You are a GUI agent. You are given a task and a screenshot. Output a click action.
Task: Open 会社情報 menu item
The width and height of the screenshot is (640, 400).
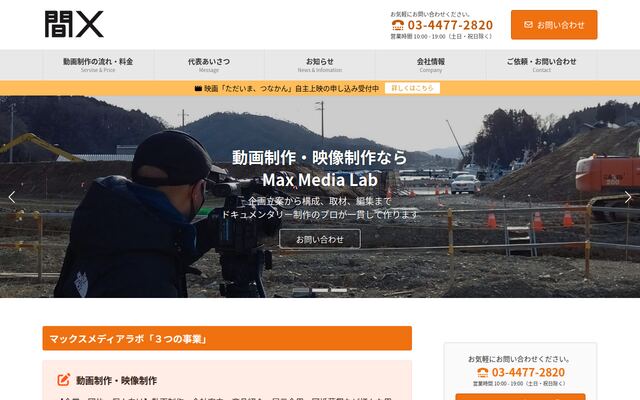pos(431,65)
